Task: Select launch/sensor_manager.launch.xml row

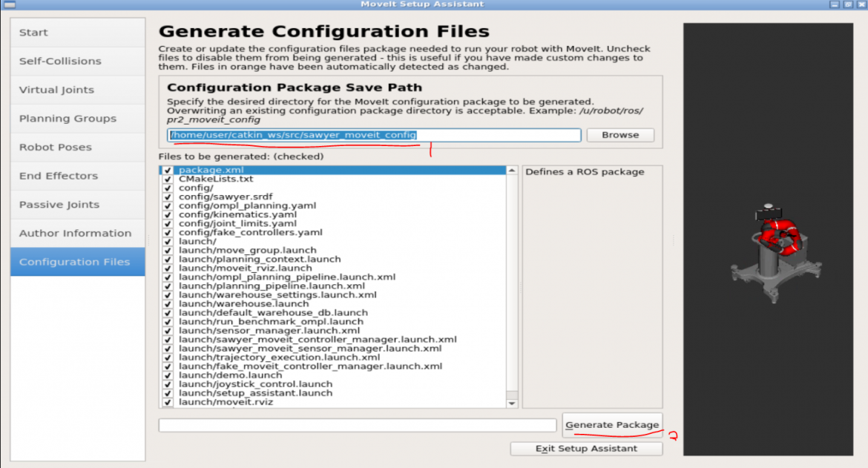Action: coord(332,330)
